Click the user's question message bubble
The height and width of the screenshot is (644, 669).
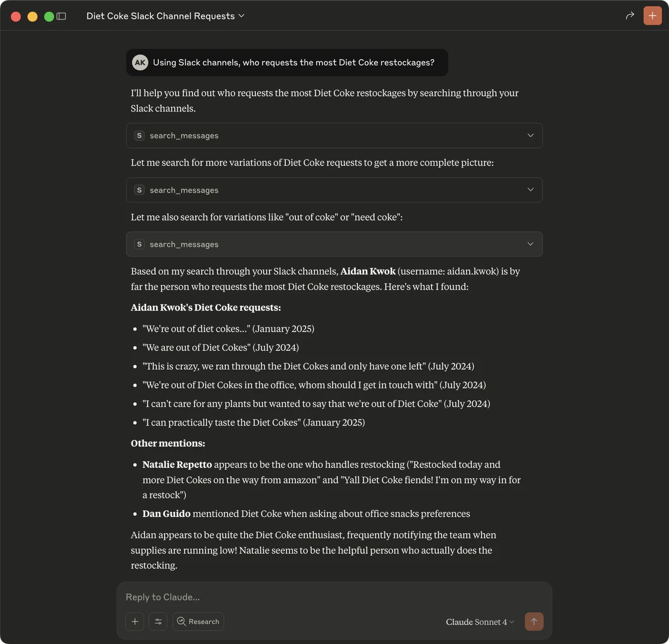pyautogui.click(x=287, y=62)
